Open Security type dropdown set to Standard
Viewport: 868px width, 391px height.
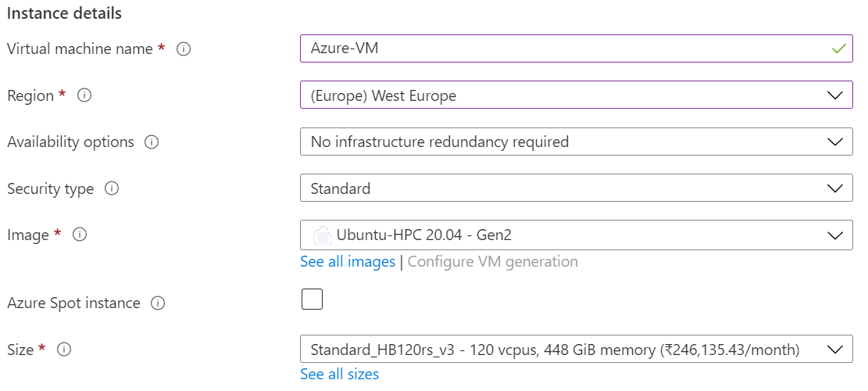(576, 188)
